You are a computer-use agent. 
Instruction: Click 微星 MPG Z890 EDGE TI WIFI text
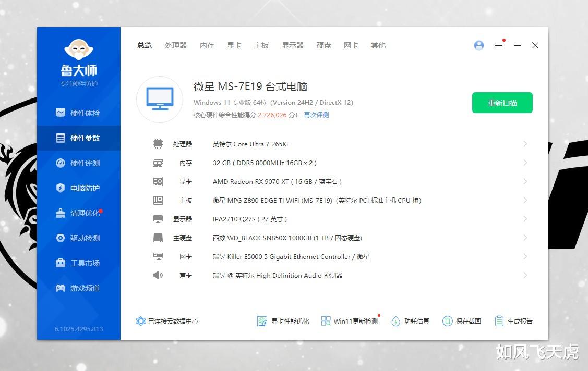317,200
